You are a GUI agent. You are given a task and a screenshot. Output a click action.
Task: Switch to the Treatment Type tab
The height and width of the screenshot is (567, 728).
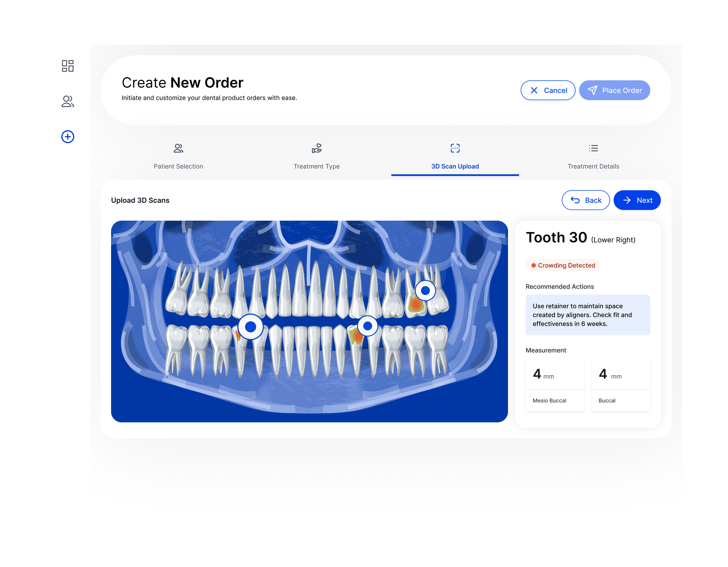[317, 166]
